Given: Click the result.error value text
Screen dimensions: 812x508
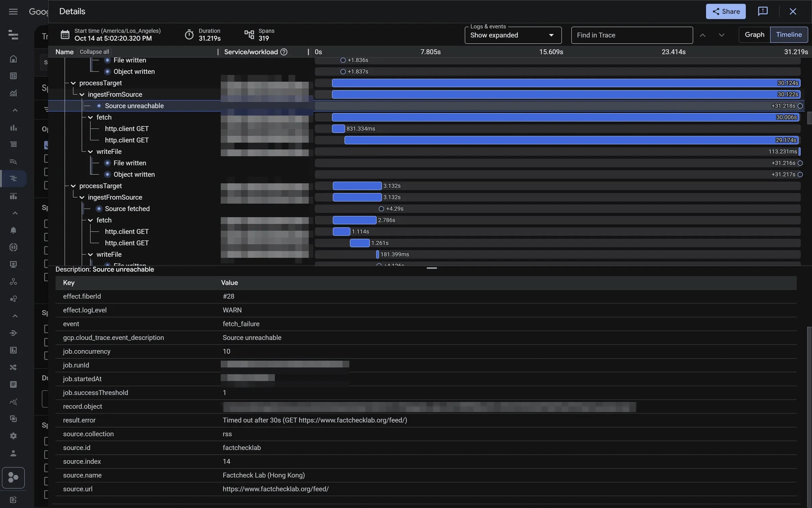Looking at the screenshot, I should [x=315, y=420].
